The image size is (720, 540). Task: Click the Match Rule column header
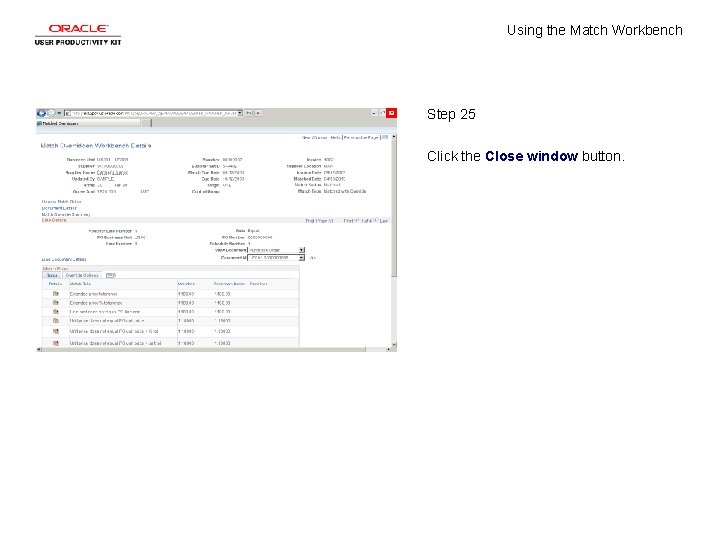point(80,284)
